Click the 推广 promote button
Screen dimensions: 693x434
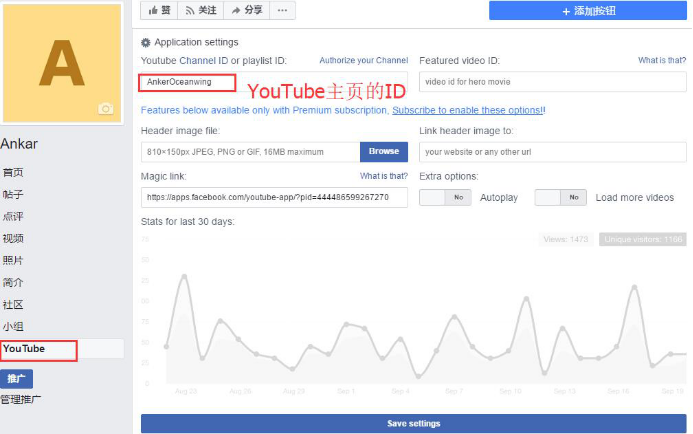[16, 379]
